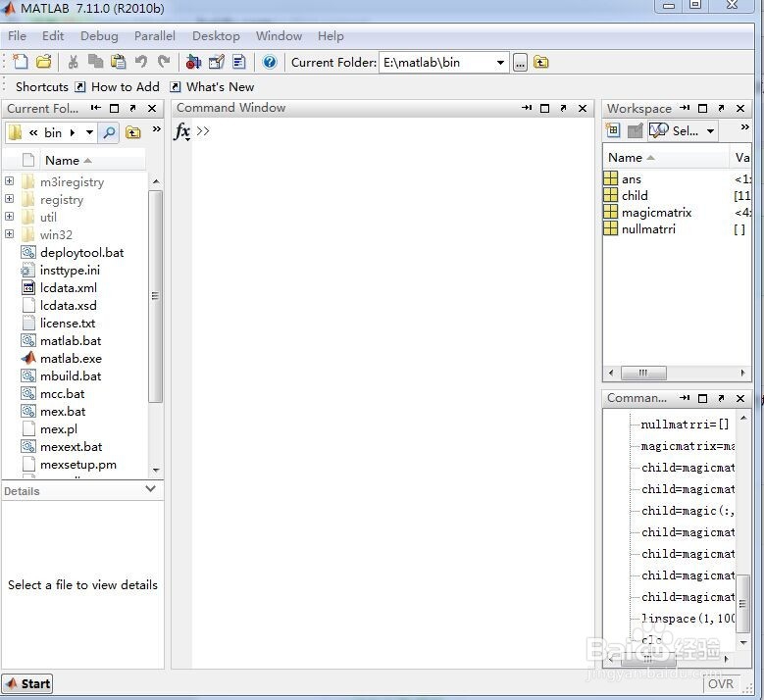Open the Parallel menu

coord(154,36)
